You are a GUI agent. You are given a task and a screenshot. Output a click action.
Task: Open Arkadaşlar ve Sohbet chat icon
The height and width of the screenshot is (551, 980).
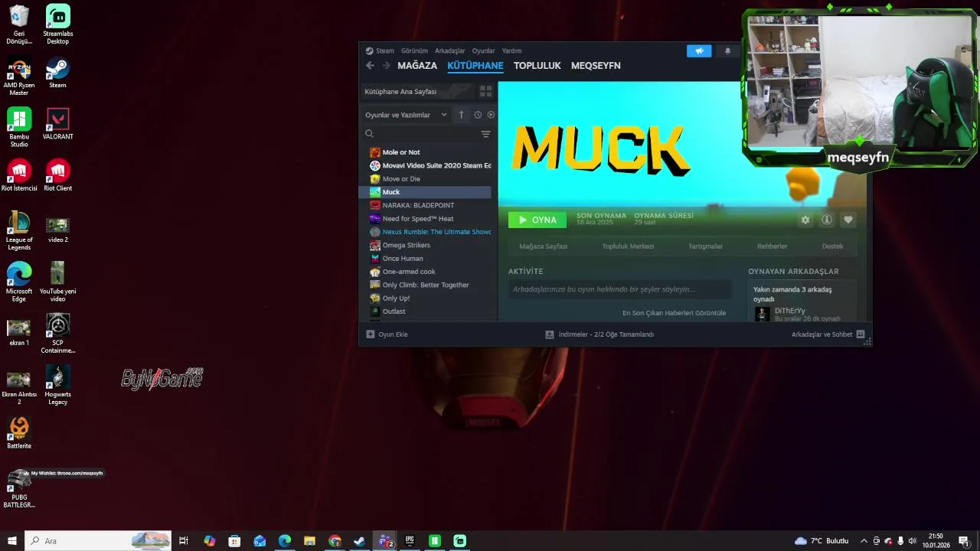click(x=861, y=334)
